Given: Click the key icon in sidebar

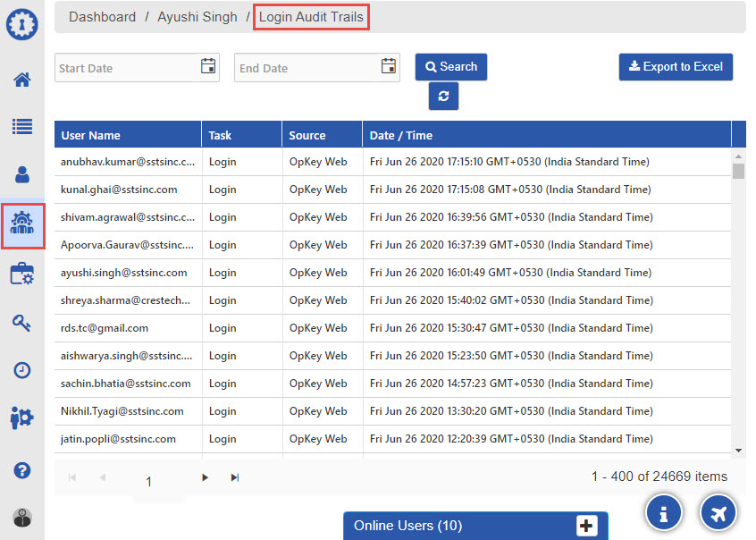Looking at the screenshot, I should click(22, 323).
